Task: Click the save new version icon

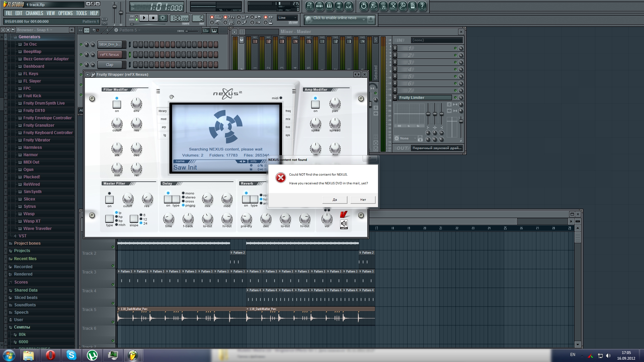Action: (374, 6)
